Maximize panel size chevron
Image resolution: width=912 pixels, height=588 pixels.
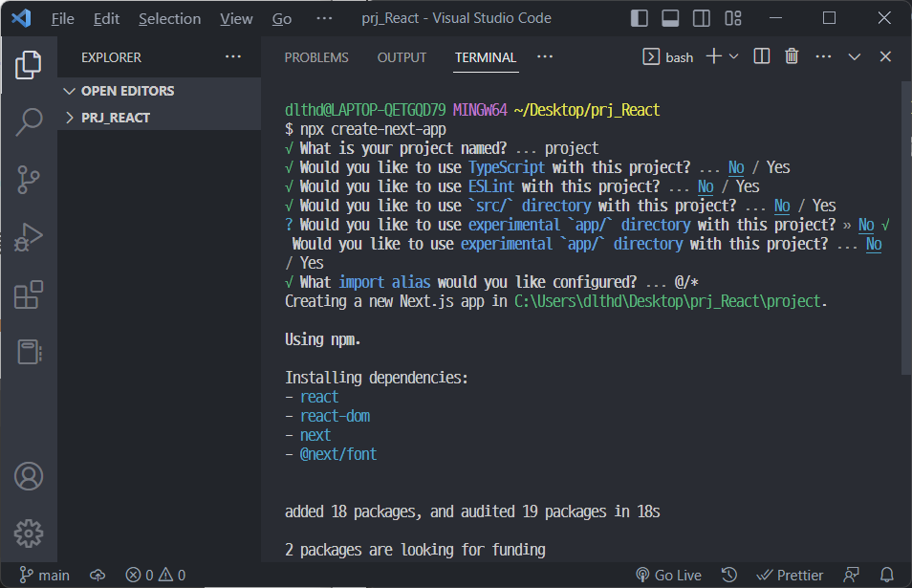[854, 56]
